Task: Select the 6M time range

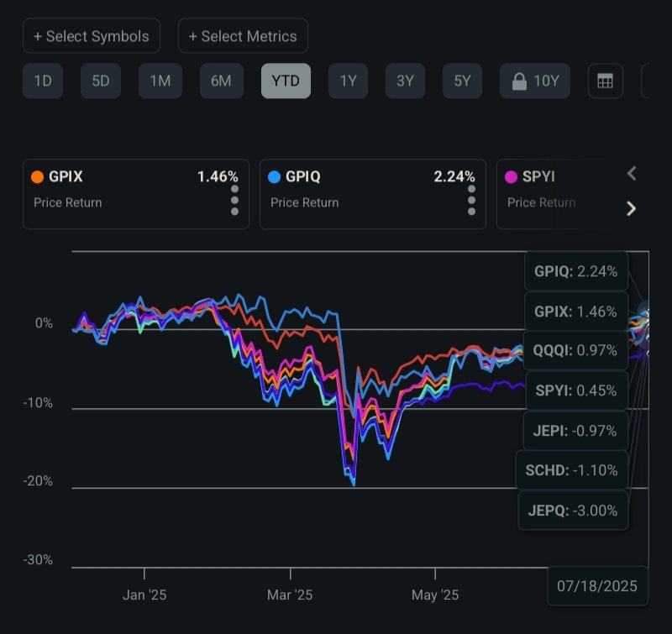Action: click(221, 81)
